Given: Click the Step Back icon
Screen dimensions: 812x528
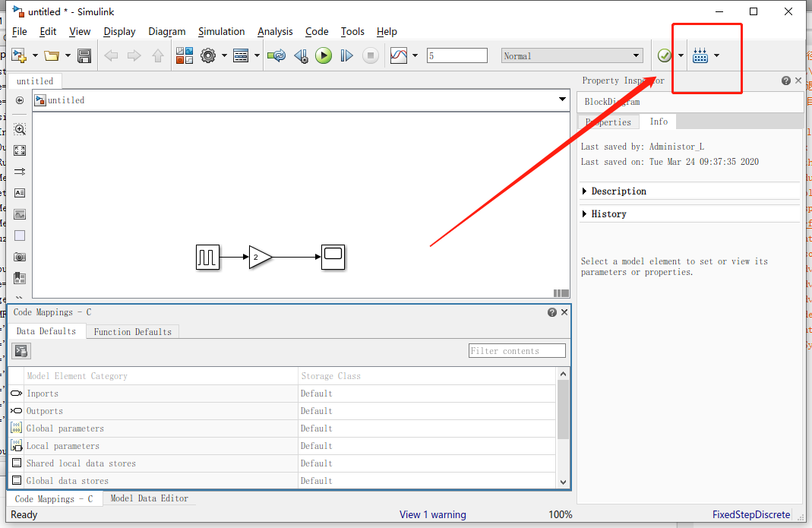Looking at the screenshot, I should 301,55.
